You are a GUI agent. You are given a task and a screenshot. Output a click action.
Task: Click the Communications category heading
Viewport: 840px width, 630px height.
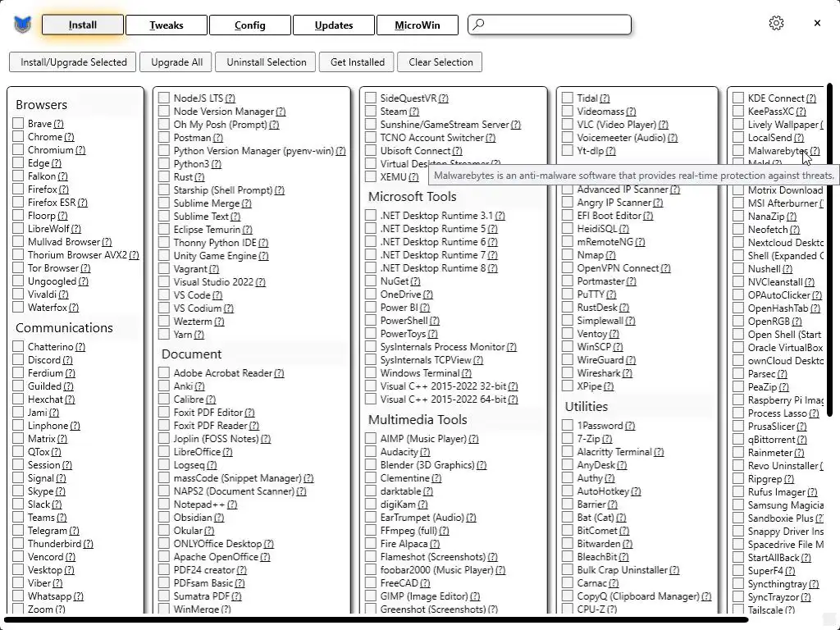[x=64, y=328]
